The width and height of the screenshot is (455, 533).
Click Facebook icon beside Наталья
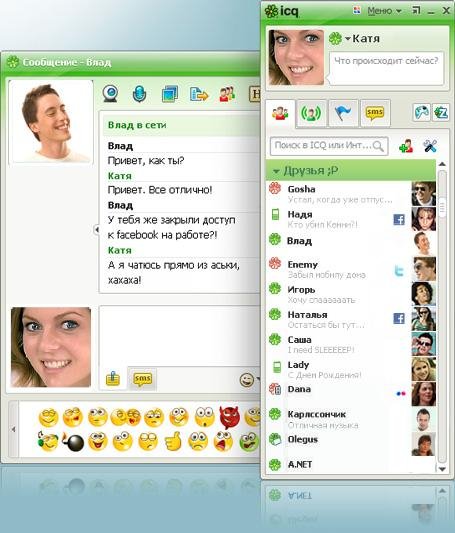click(399, 319)
